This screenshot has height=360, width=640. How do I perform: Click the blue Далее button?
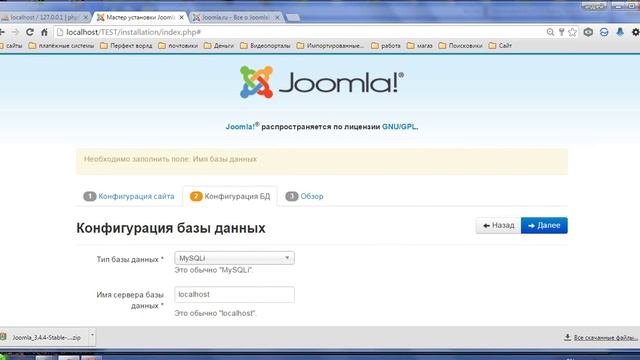coord(544,225)
